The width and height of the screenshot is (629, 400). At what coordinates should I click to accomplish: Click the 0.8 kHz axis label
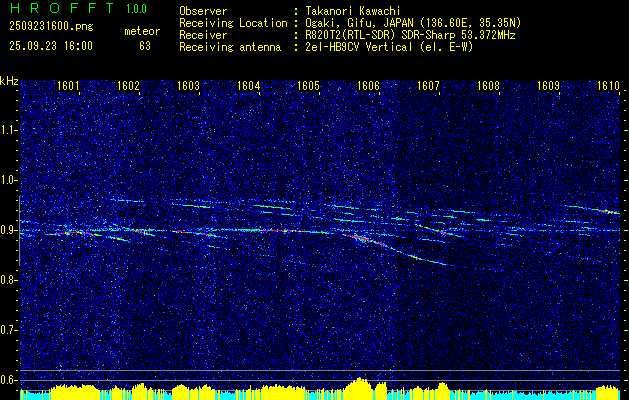(x=8, y=280)
